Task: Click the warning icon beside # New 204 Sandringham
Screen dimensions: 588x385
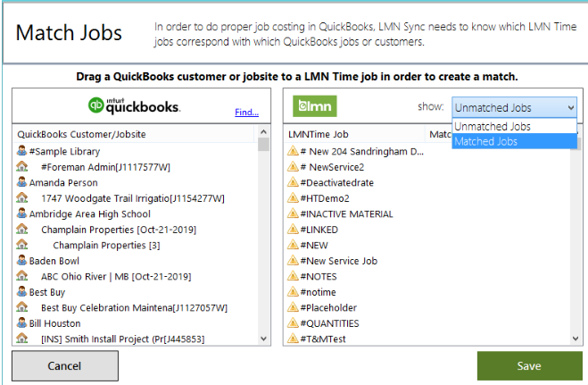Action: pos(293,151)
